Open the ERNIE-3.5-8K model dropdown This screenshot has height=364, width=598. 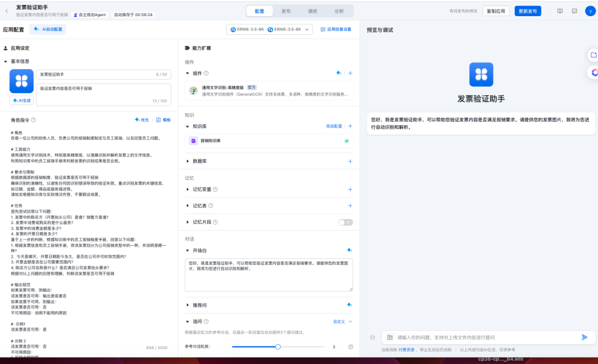(x=269, y=29)
